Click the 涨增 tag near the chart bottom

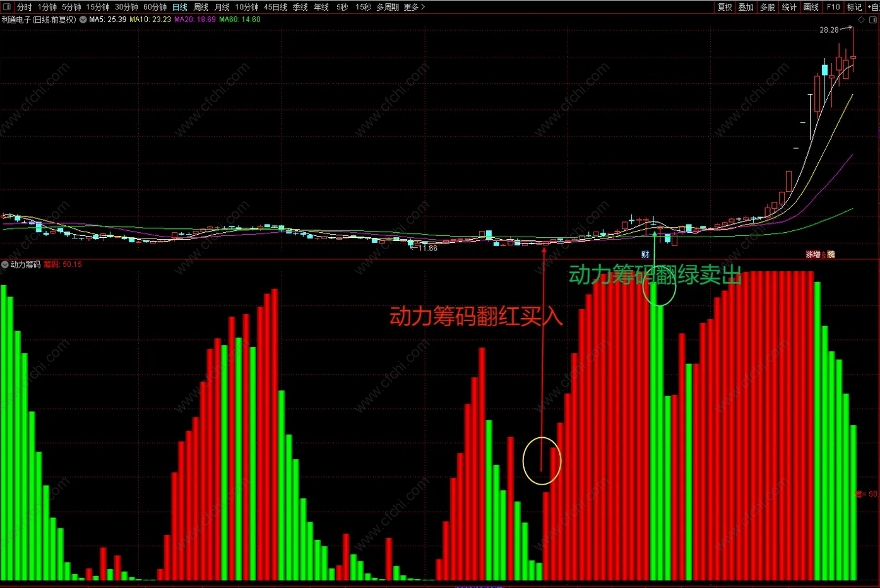pyautogui.click(x=812, y=255)
